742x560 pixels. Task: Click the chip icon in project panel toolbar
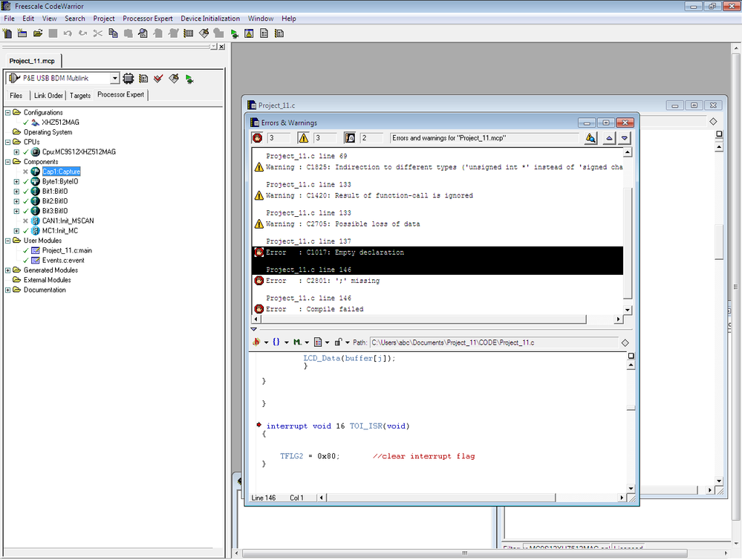128,78
